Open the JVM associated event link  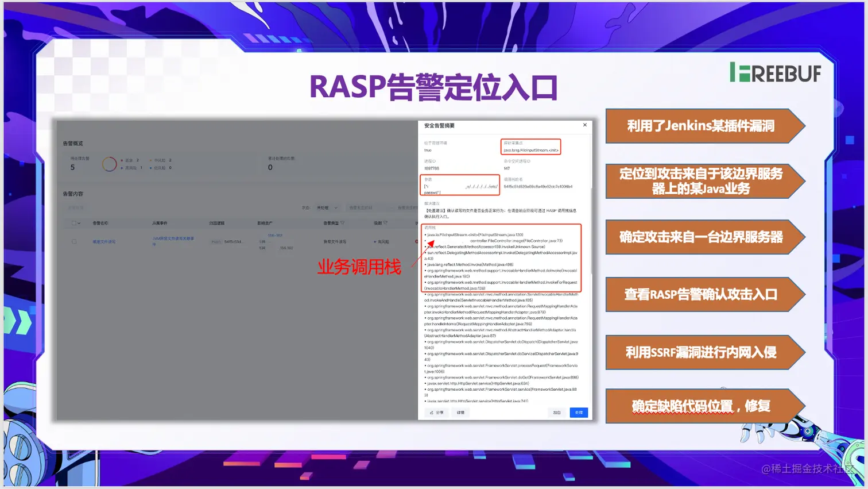[x=173, y=241]
